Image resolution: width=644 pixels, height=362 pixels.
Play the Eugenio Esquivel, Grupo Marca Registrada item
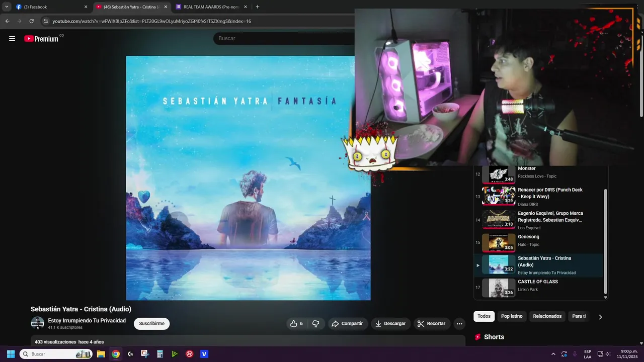[x=538, y=220]
